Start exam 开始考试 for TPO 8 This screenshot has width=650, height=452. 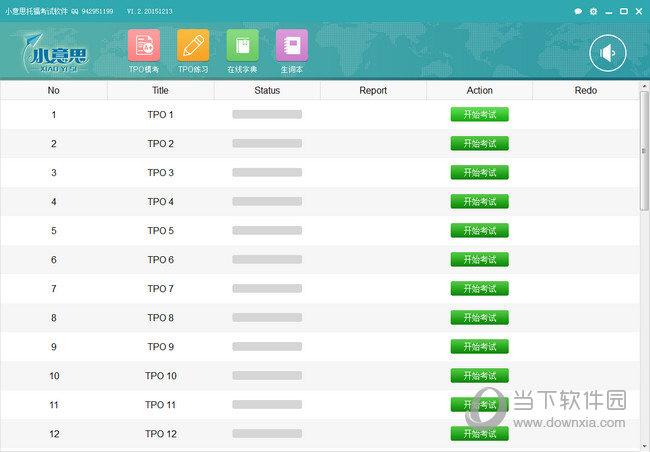pyautogui.click(x=480, y=318)
